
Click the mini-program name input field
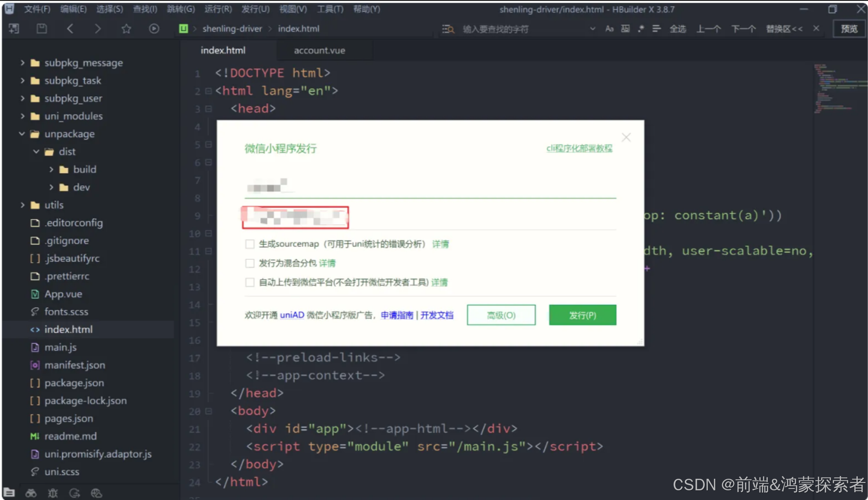pos(430,187)
